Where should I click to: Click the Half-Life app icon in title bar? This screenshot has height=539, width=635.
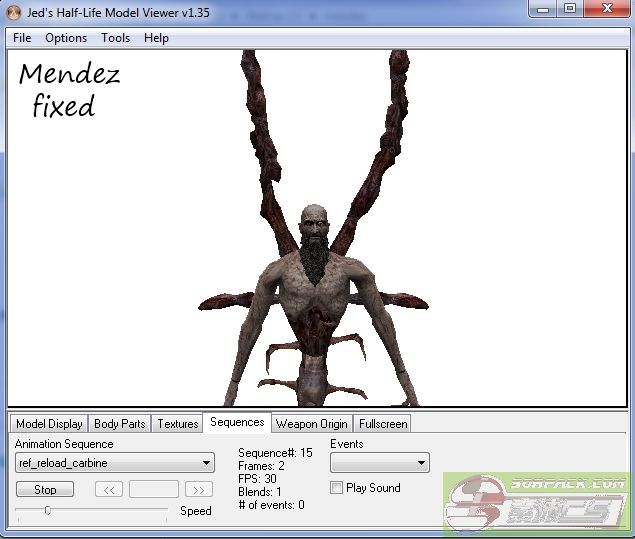tap(14, 11)
